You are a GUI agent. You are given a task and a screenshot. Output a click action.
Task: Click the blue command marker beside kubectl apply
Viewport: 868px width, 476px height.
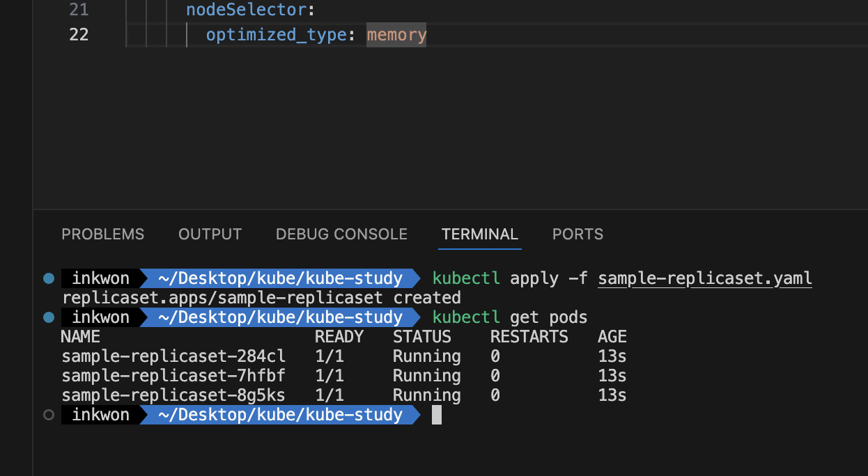pyautogui.click(x=49, y=279)
